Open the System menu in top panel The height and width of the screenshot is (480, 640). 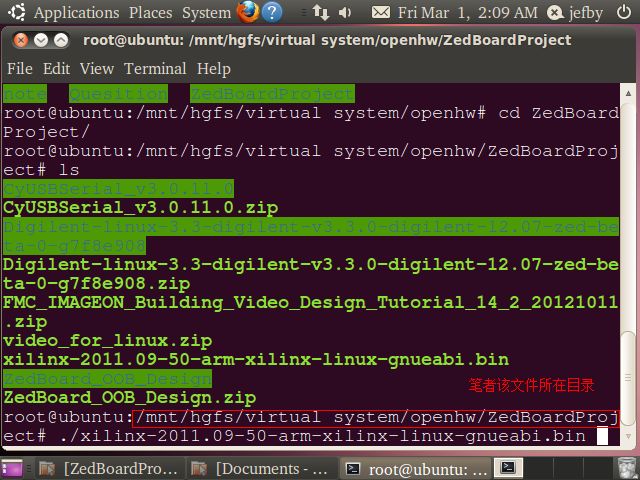tap(207, 13)
